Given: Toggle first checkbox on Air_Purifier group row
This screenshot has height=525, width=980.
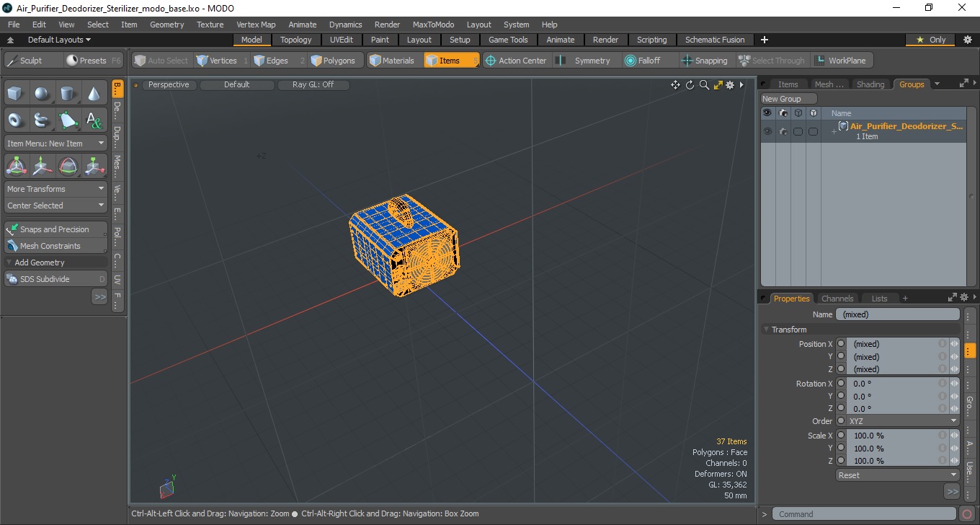Looking at the screenshot, I should pos(798,131).
